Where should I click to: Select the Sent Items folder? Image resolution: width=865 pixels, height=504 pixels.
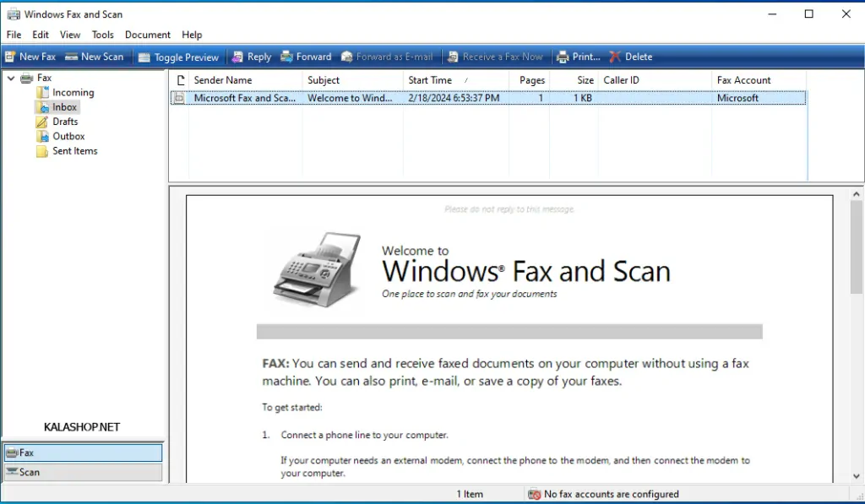(x=74, y=151)
